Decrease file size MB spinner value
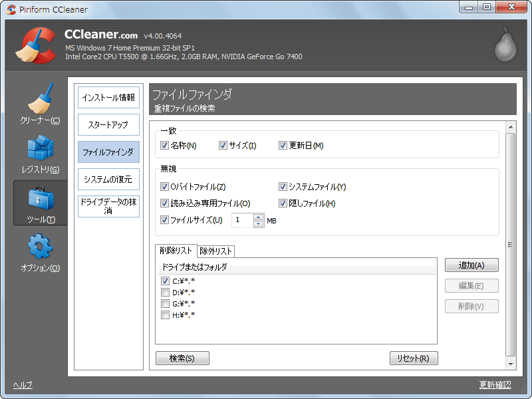The height and width of the screenshot is (399, 532). (259, 223)
